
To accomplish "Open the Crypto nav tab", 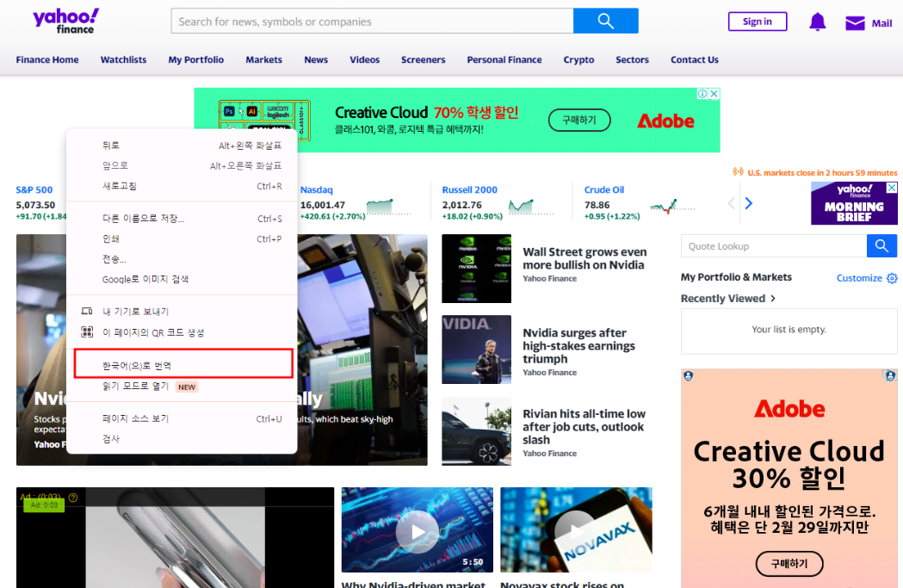I will click(x=578, y=59).
